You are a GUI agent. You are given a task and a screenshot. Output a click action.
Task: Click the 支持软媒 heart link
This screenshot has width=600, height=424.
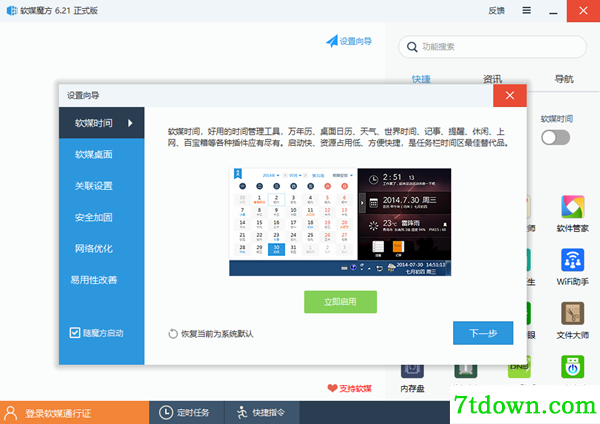pyautogui.click(x=349, y=388)
